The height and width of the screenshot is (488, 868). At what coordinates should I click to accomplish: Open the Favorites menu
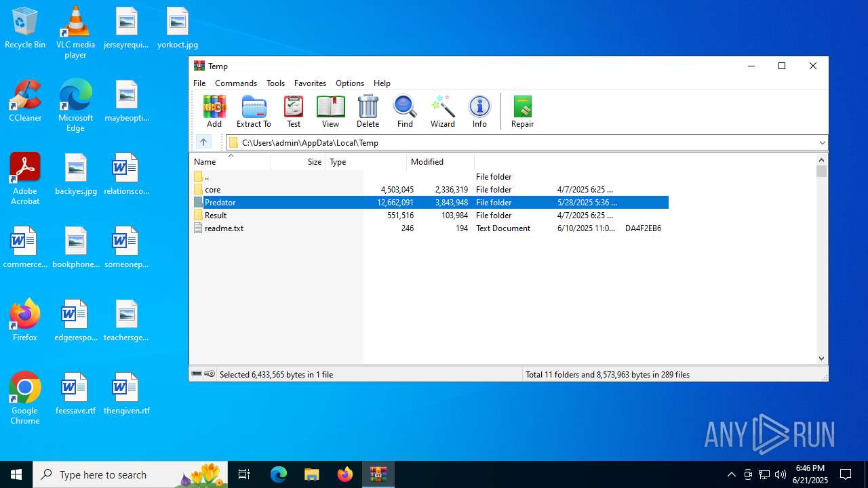tap(310, 83)
